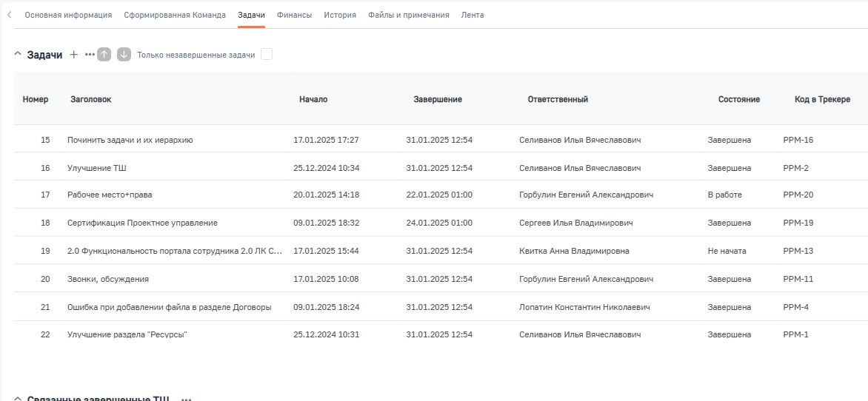
Task: Enable the Только незавершенные задачи checkbox
Action: pos(267,55)
